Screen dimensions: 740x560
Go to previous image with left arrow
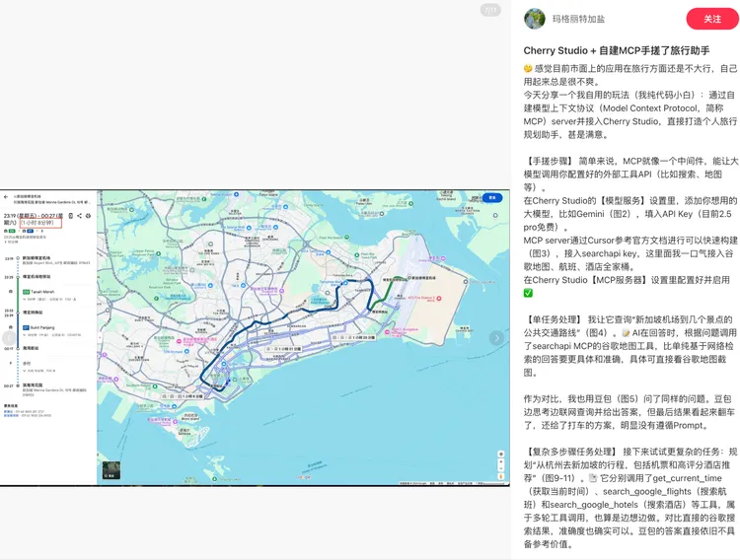(8, 337)
